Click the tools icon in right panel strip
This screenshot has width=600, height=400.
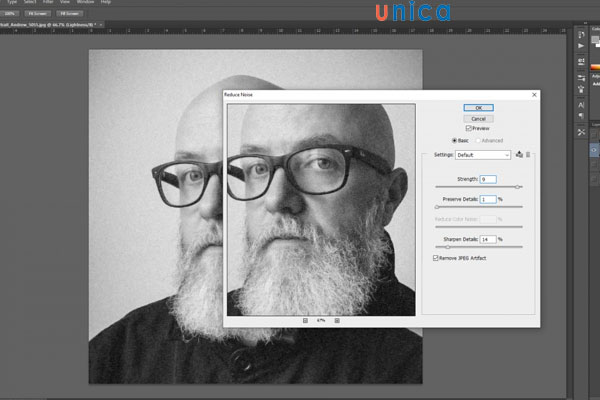point(582,131)
